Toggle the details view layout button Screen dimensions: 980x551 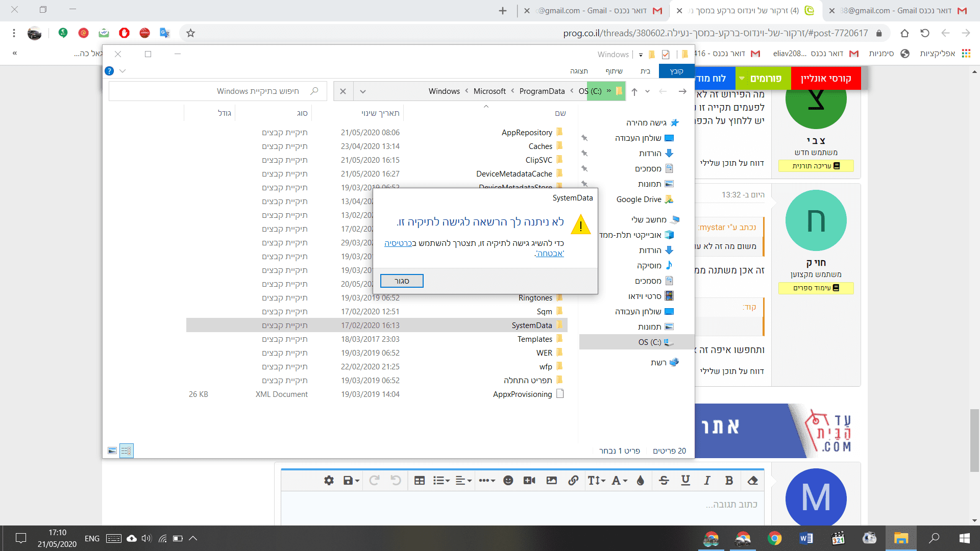(x=126, y=451)
